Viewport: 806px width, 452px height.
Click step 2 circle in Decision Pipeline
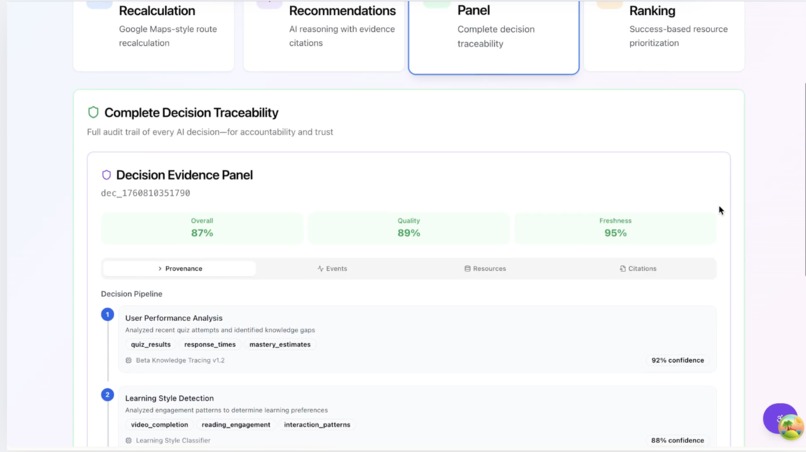click(x=107, y=394)
